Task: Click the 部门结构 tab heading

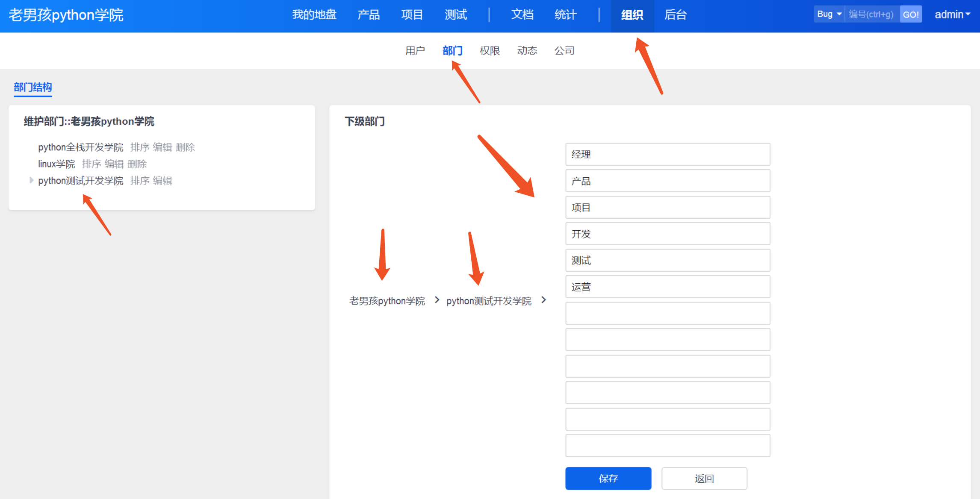Action: [x=32, y=88]
